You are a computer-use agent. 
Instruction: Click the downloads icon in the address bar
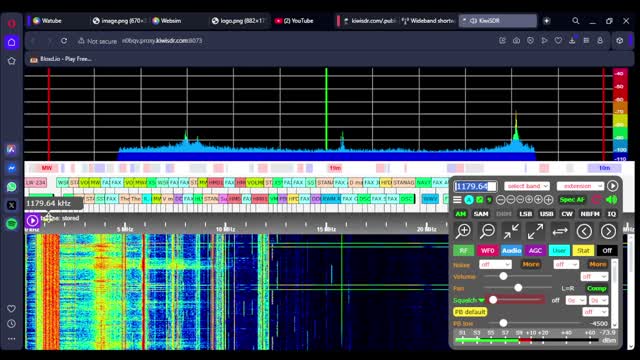pyautogui.click(x=572, y=40)
